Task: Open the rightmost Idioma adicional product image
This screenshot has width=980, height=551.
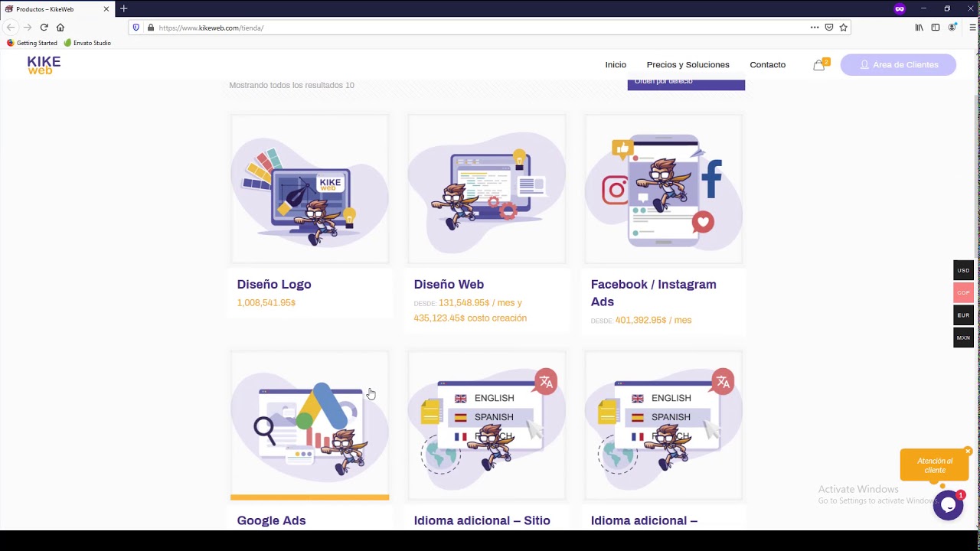Action: coord(663,425)
